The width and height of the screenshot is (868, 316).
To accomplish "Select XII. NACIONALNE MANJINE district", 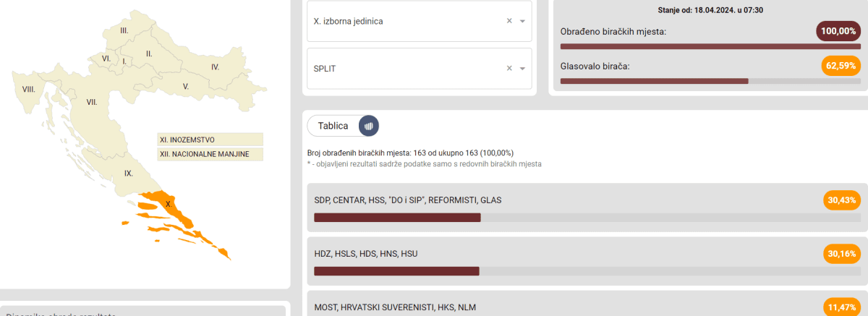I will click(210, 154).
